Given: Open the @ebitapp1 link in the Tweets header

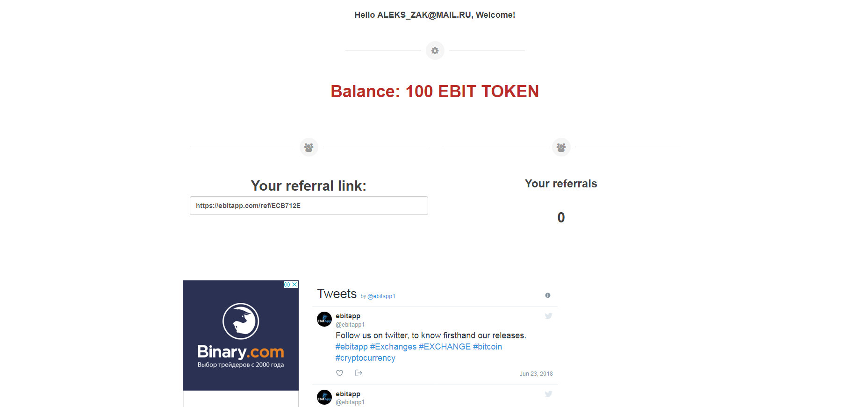Looking at the screenshot, I should [381, 296].
